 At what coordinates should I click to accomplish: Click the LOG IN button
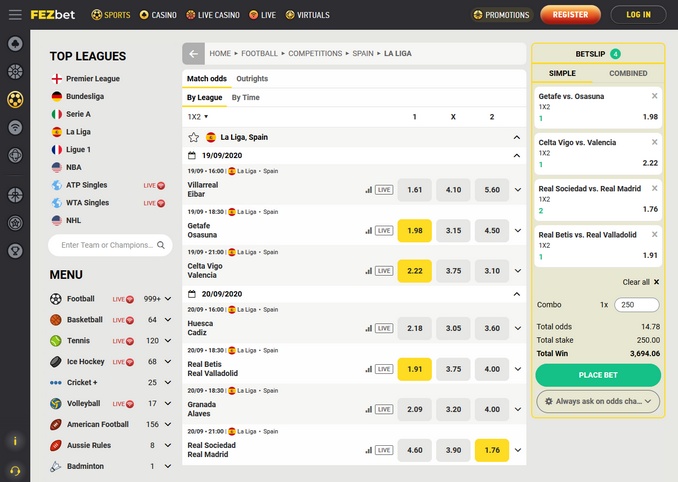click(638, 15)
